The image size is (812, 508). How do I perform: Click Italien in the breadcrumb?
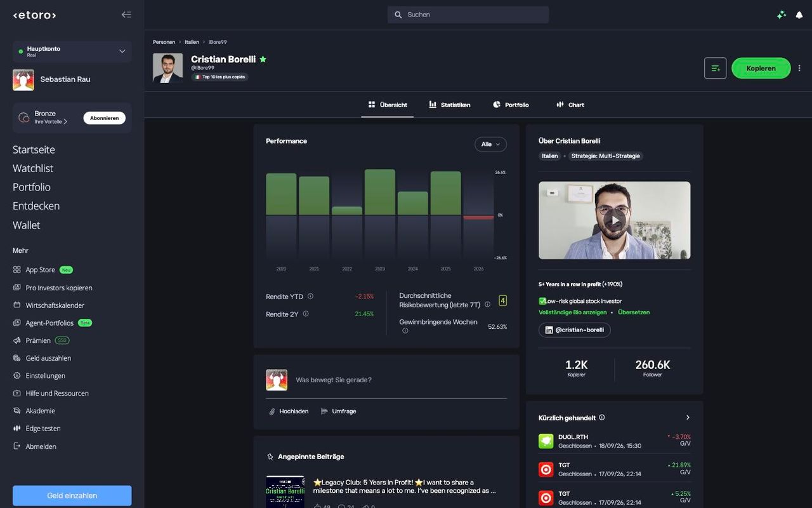point(192,42)
